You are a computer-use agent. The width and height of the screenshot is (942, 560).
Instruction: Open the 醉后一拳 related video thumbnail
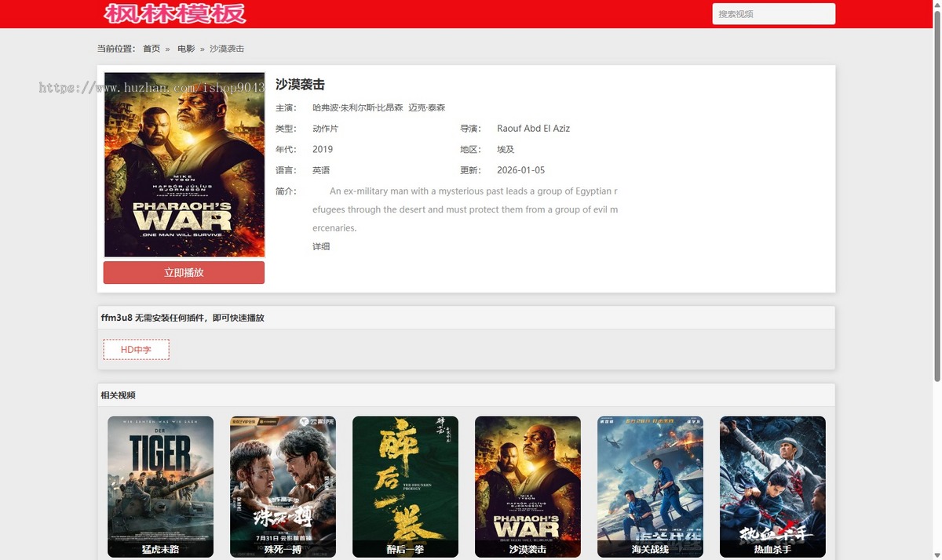pyautogui.click(x=405, y=486)
